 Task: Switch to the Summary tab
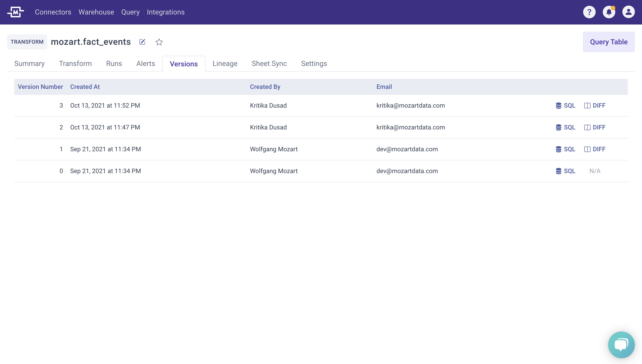29,63
